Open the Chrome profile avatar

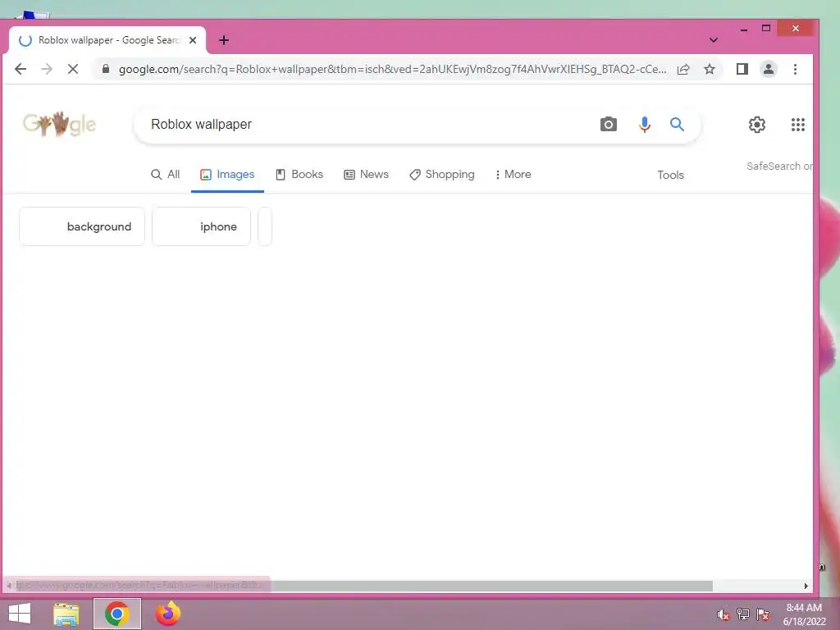768,69
